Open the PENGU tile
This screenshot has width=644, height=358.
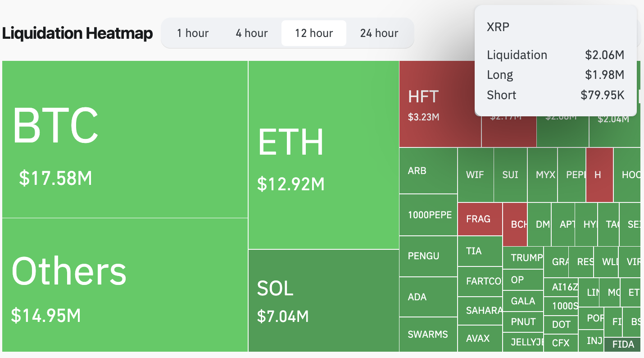pyautogui.click(x=428, y=256)
